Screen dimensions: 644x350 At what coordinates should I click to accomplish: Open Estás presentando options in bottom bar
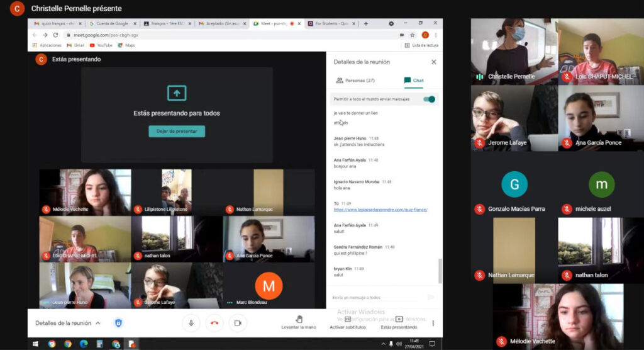coord(399,319)
